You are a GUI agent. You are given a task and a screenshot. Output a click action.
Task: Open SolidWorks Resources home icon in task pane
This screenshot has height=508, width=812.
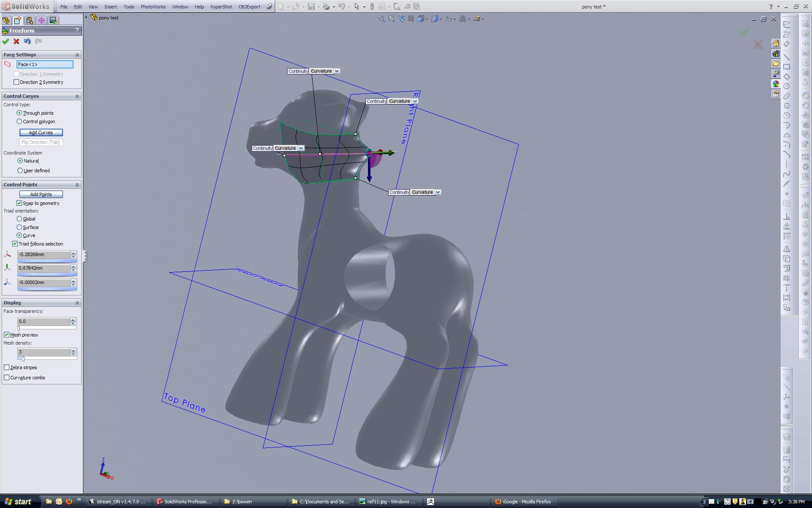coord(776,44)
